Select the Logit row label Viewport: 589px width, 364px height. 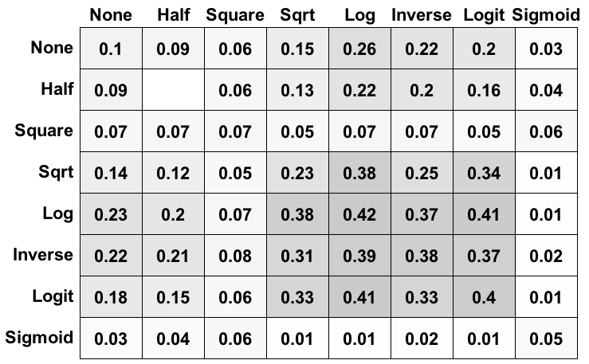(53, 296)
